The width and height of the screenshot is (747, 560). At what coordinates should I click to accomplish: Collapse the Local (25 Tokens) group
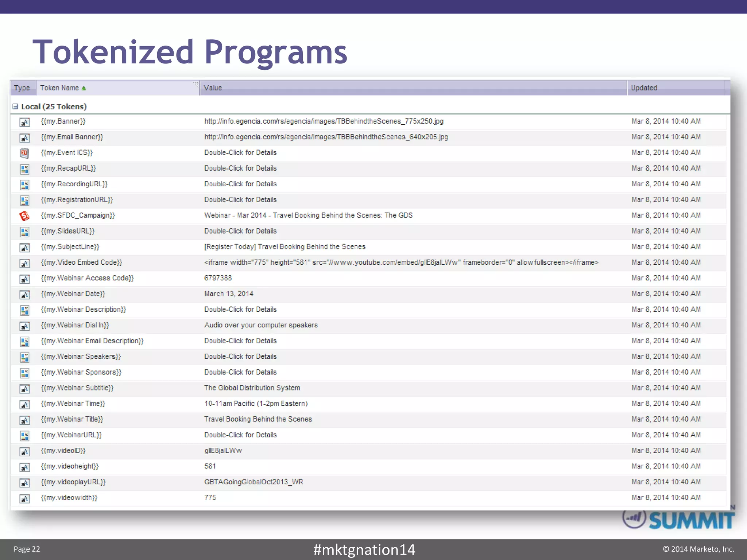tap(15, 106)
